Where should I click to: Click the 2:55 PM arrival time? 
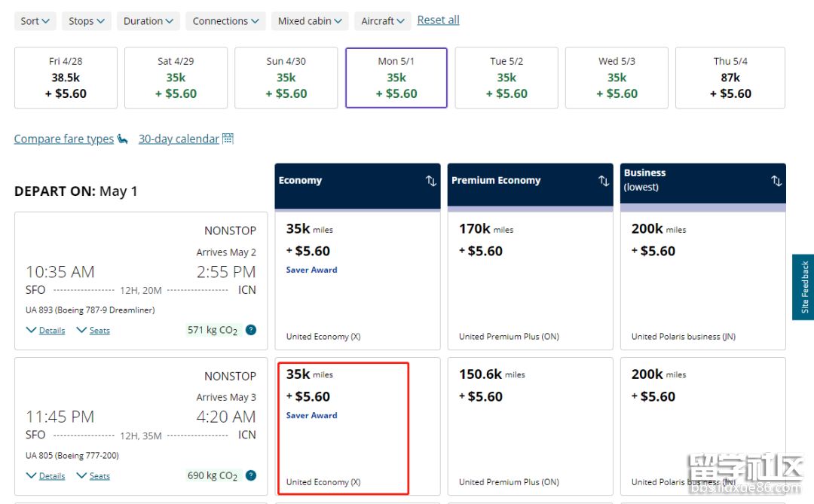pos(226,272)
